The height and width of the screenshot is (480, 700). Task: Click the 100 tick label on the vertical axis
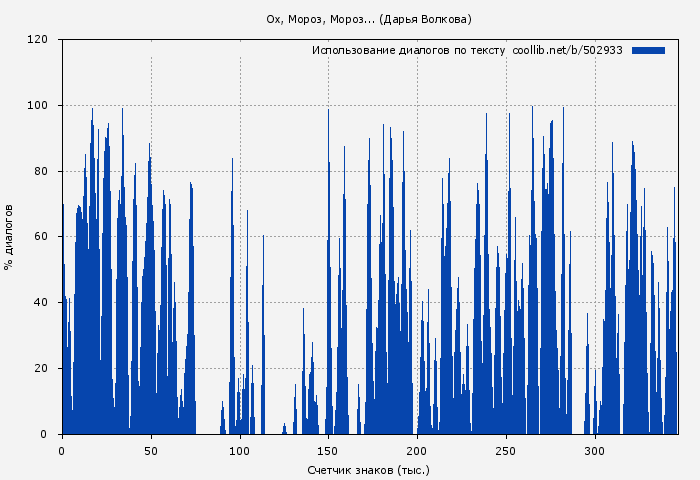point(38,106)
